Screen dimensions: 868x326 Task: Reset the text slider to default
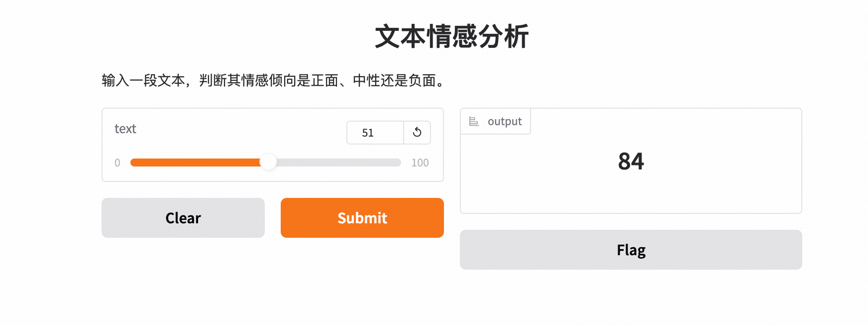pos(417,133)
